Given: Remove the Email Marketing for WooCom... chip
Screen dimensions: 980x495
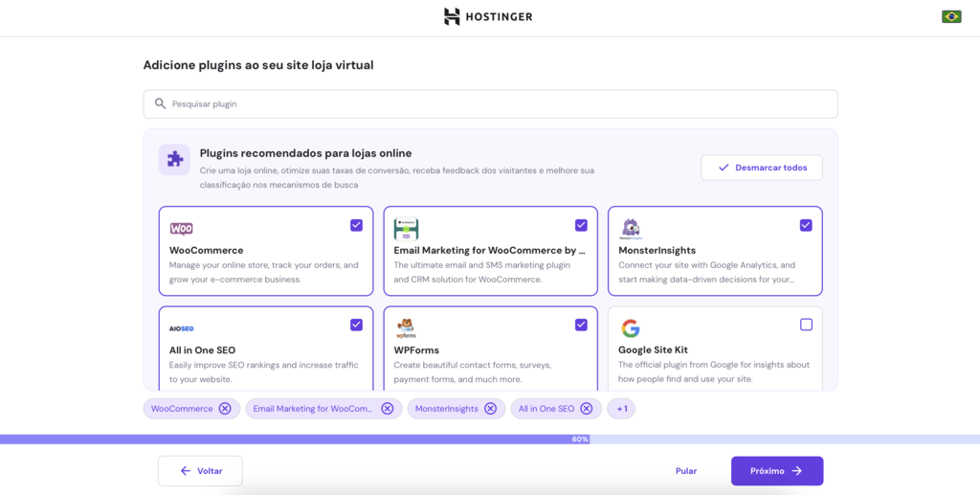Looking at the screenshot, I should coord(388,409).
